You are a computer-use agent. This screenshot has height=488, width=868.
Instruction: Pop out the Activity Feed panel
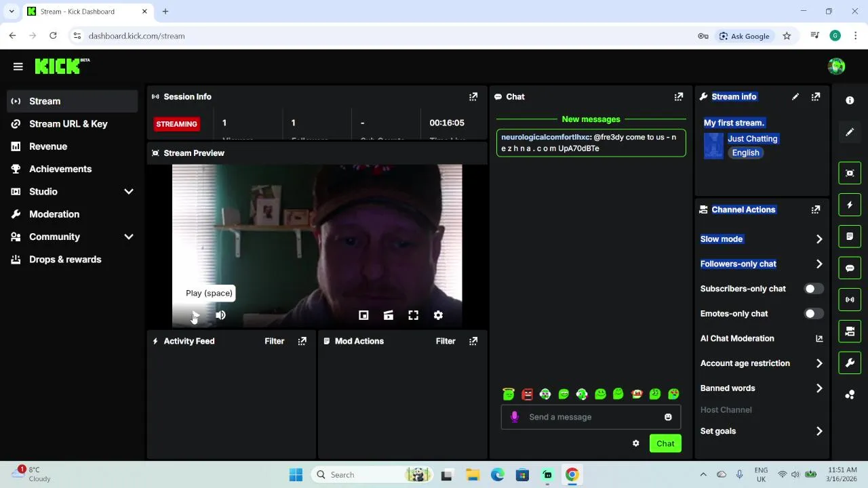point(302,342)
